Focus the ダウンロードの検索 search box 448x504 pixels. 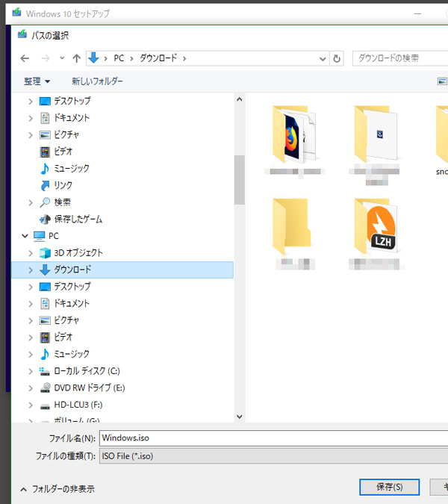coord(400,58)
